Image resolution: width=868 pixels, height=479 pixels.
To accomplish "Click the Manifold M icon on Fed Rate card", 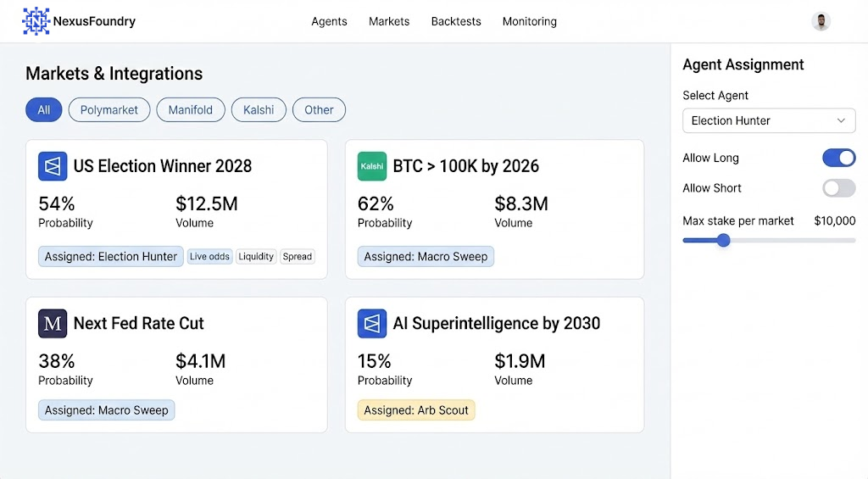I will (x=53, y=323).
